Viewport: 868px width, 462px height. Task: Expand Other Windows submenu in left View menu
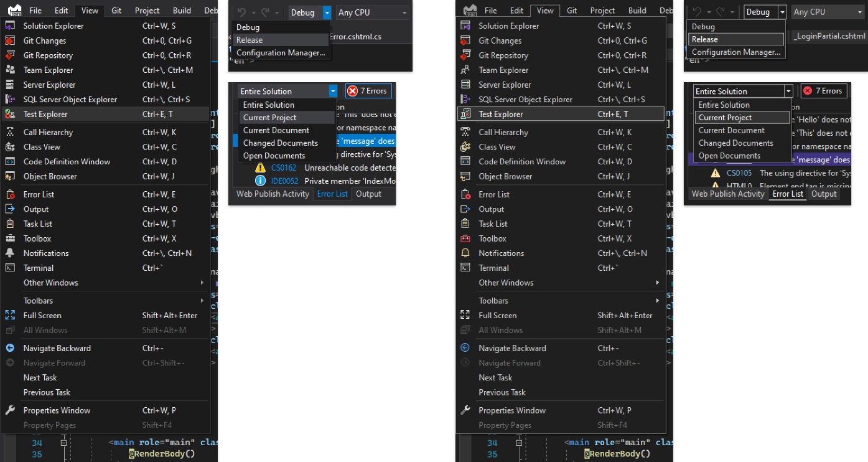106,283
